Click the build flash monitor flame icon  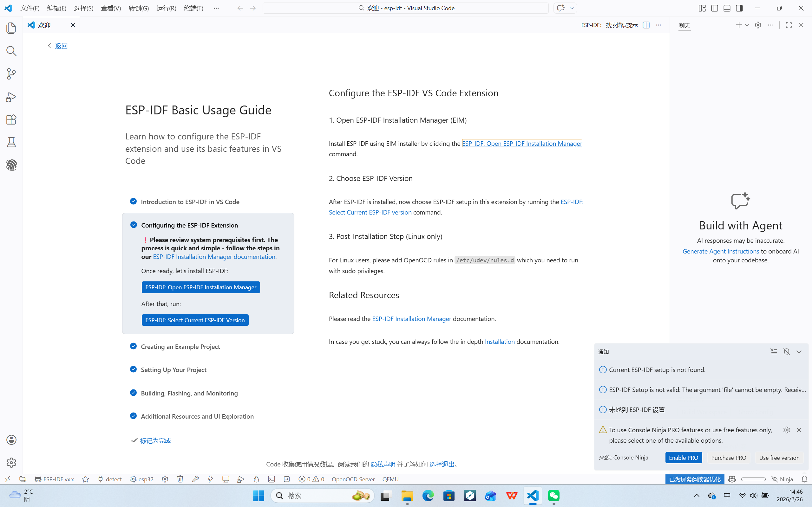pos(256,479)
